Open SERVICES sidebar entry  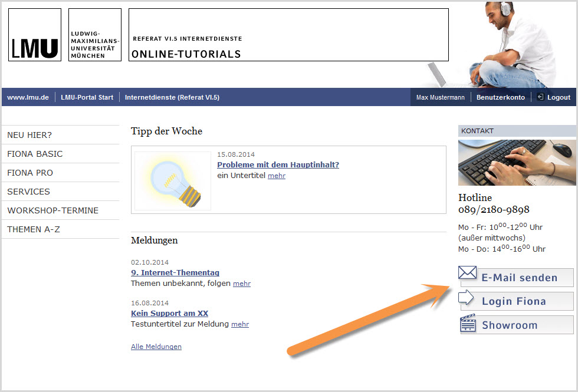click(x=60, y=192)
